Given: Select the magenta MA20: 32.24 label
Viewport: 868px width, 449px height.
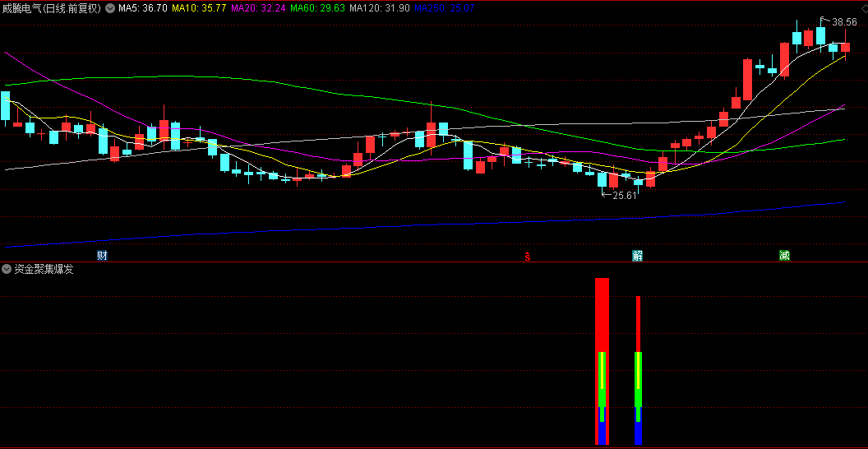Looking at the screenshot, I should pos(259,8).
